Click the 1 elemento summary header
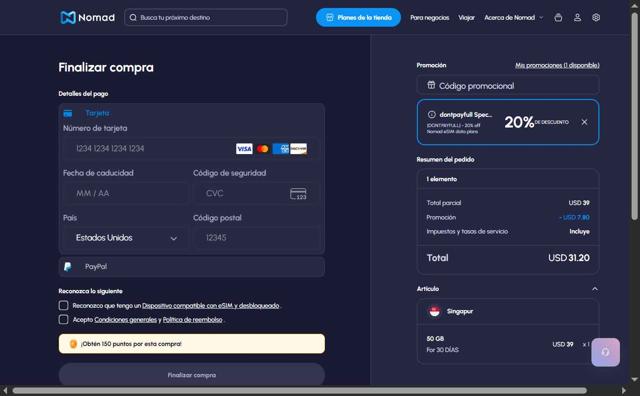 442,179
